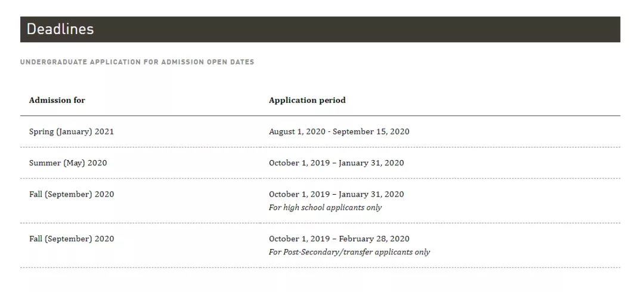Click August 1, 2020 - September 15, 2020
Image resolution: width=644 pixels, height=292 pixels.
tap(339, 131)
